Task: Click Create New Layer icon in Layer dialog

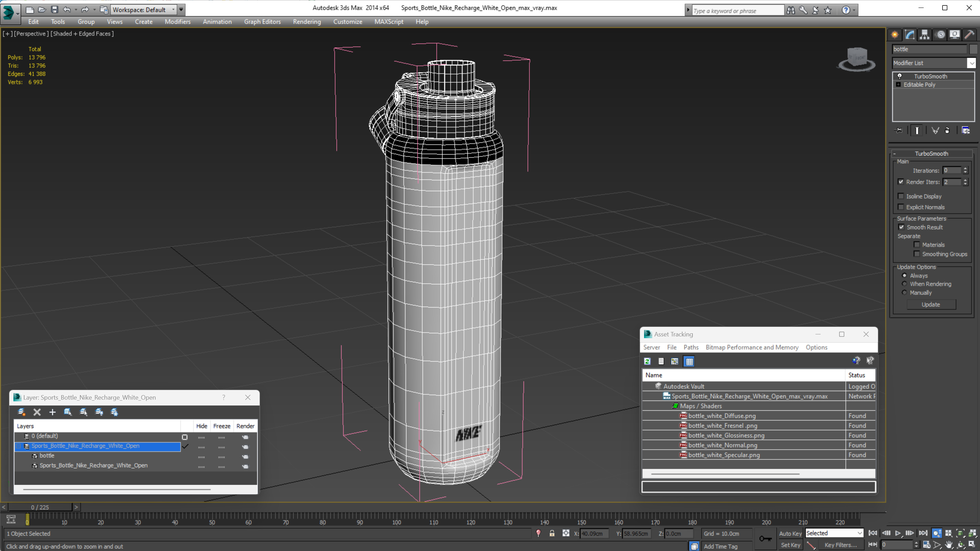Action: point(22,412)
